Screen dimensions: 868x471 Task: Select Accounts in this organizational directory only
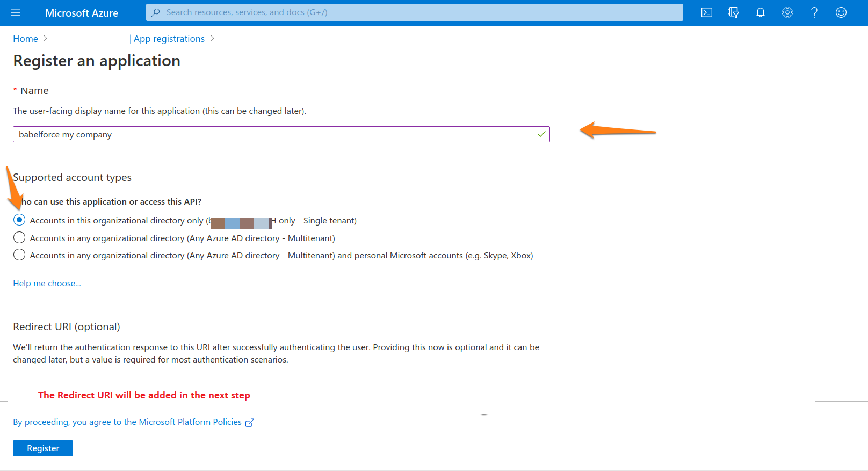click(19, 220)
